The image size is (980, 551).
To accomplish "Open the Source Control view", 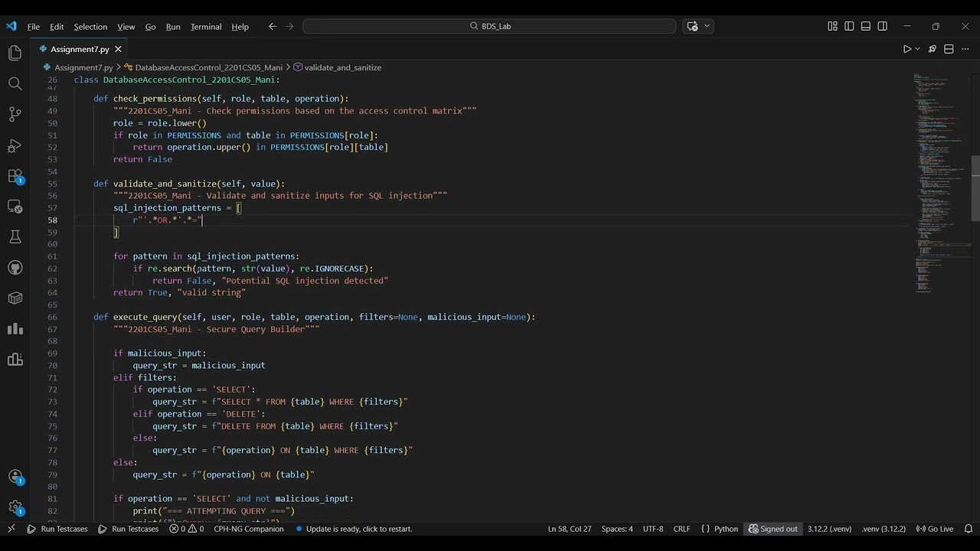I will 15,115.
